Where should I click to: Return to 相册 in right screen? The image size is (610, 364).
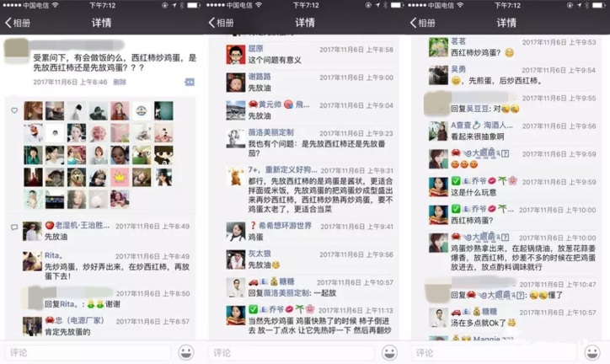pos(423,23)
